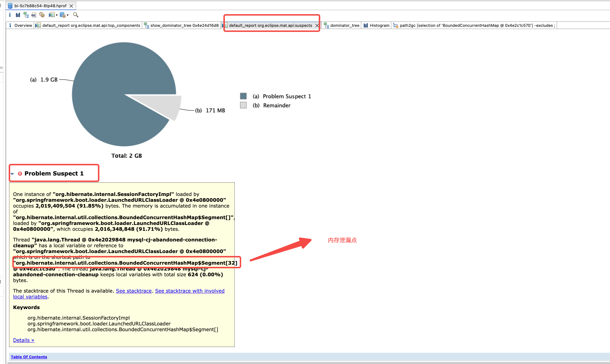Open the path2gc BoundedConcurrentHashMap tab
Screen dimensions: 610x364
[474, 25]
